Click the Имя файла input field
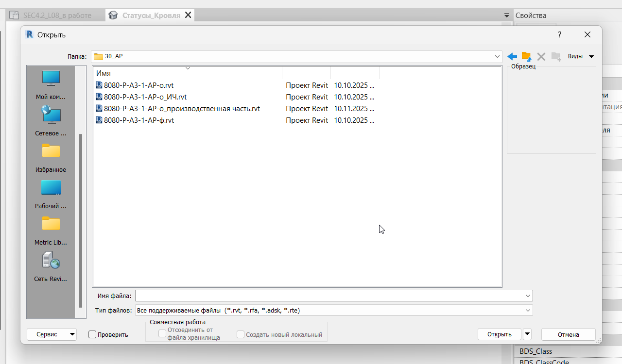The width and height of the screenshot is (622, 364). (x=329, y=296)
